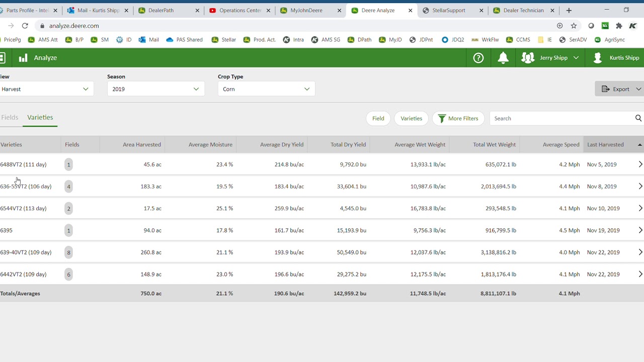Reload the page with the refresh icon
Viewport: 644px width, 362px height.
click(25, 26)
